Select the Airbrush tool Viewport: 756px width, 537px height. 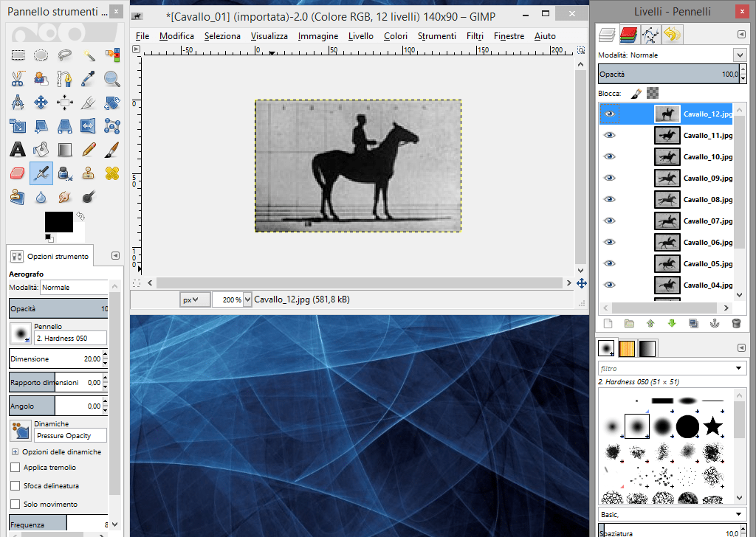[41, 173]
